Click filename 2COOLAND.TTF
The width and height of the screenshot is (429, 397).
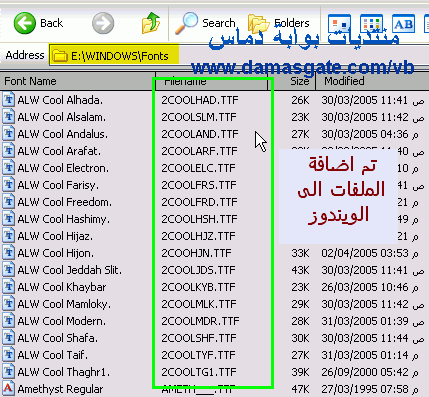200,134
